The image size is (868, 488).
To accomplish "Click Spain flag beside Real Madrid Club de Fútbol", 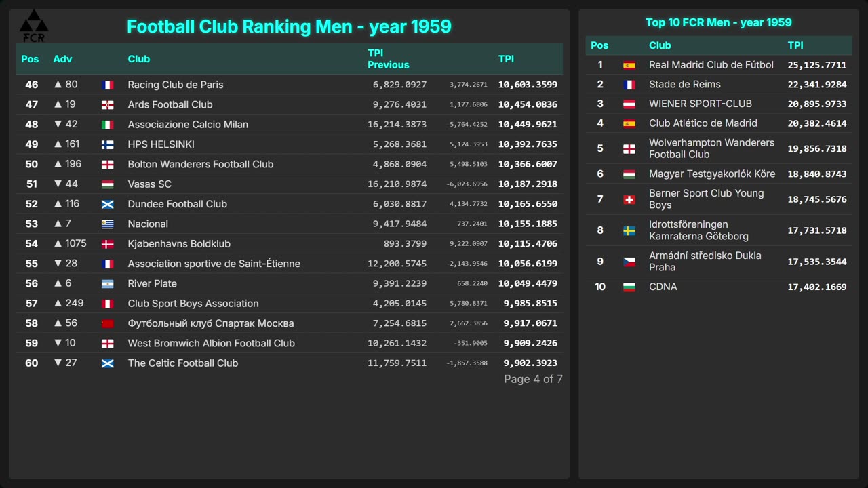I will tap(629, 65).
